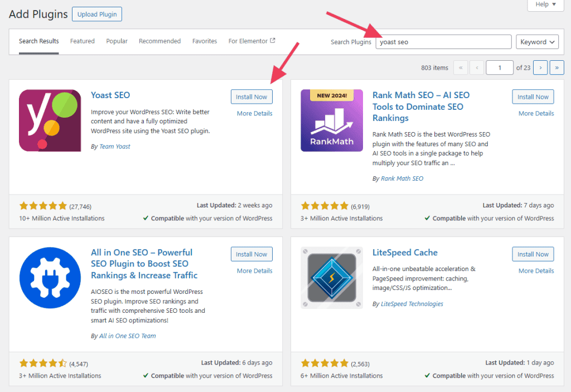Click 'Last Updated: 6 days ago' text
The width and height of the screenshot is (571, 392).
[x=236, y=363]
